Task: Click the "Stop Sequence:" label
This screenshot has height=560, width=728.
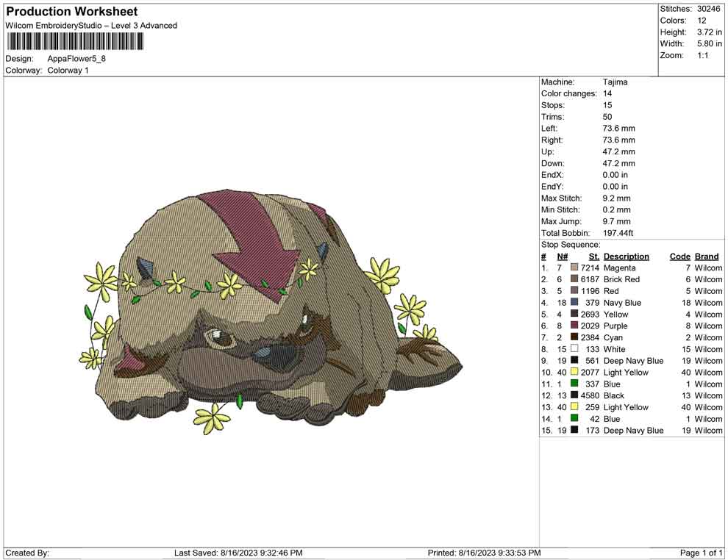Action: click(x=571, y=245)
